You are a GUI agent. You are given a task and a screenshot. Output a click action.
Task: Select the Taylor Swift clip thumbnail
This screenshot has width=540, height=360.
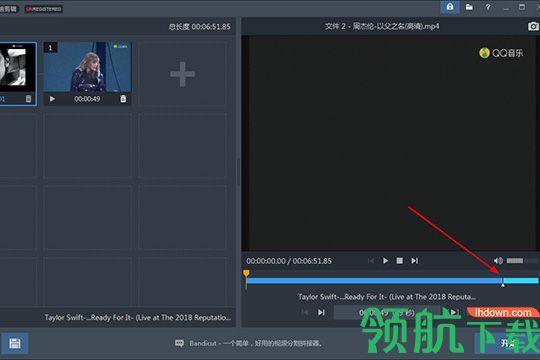(x=87, y=67)
